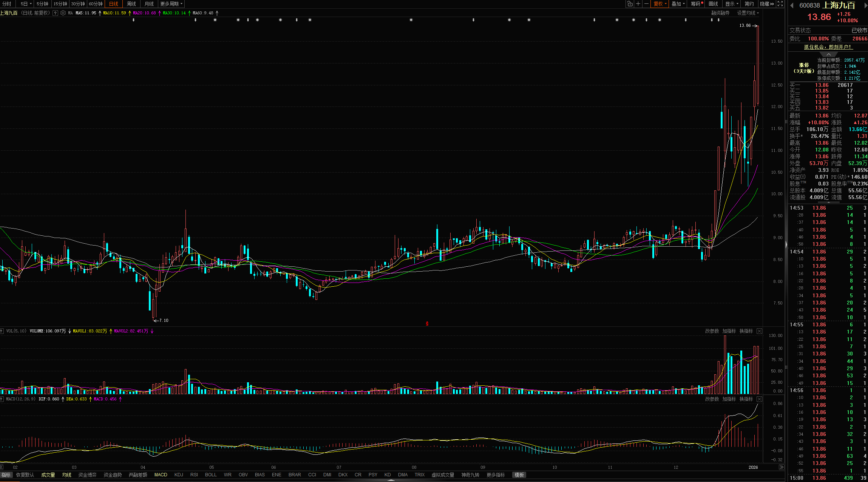Screen dimensions: 868x482
Task: Open the 设置均线 dropdown
Action: click(748, 13)
